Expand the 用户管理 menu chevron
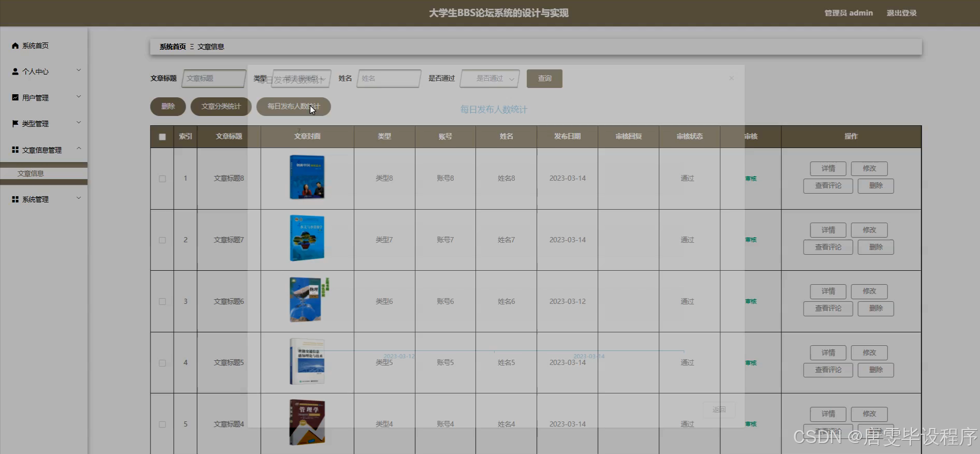Image resolution: width=980 pixels, height=454 pixels. [79, 96]
